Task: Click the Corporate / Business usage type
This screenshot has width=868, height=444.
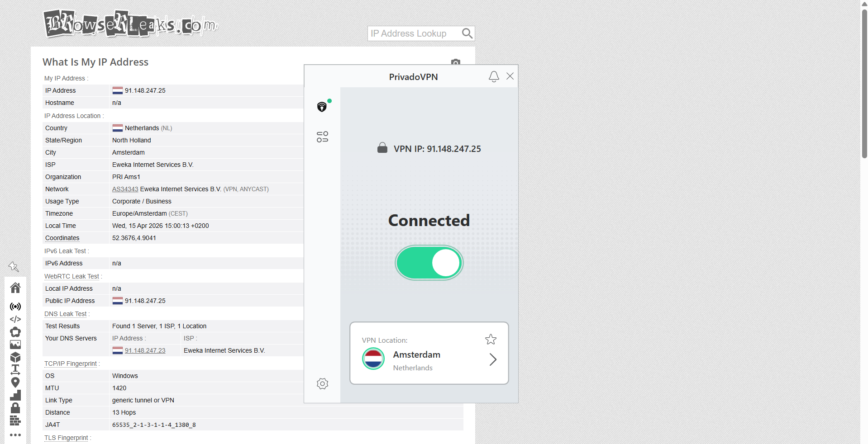Action: pyautogui.click(x=142, y=201)
